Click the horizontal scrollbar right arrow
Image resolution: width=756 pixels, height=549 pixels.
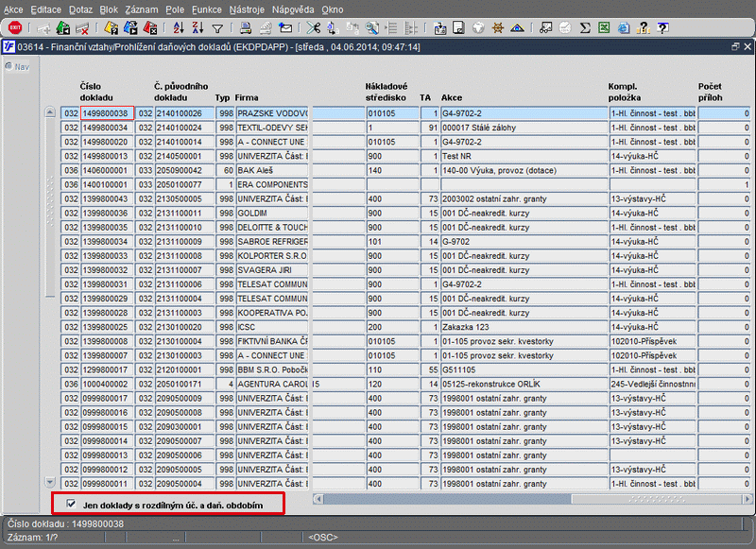click(x=747, y=499)
